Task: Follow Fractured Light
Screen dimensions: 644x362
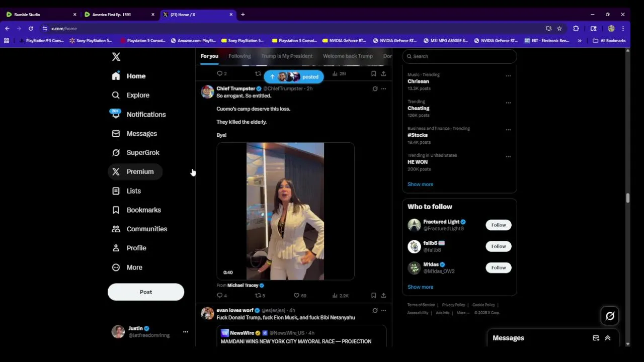Action: pos(499,225)
